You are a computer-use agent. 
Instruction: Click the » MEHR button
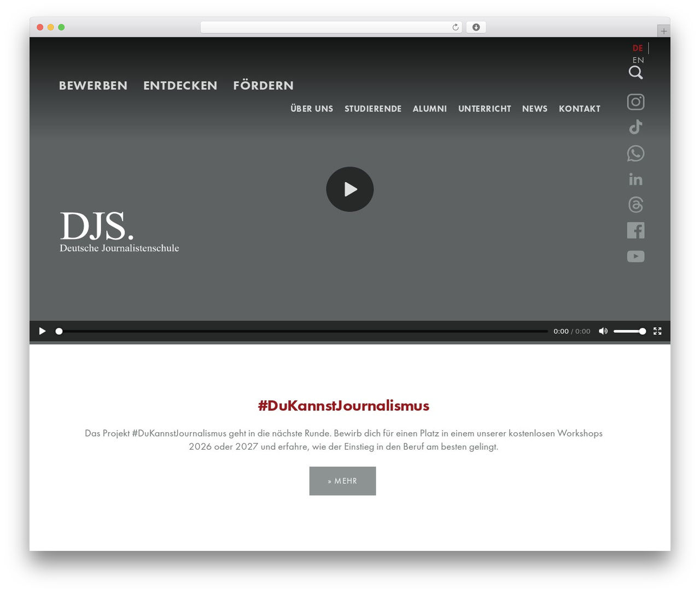point(342,481)
